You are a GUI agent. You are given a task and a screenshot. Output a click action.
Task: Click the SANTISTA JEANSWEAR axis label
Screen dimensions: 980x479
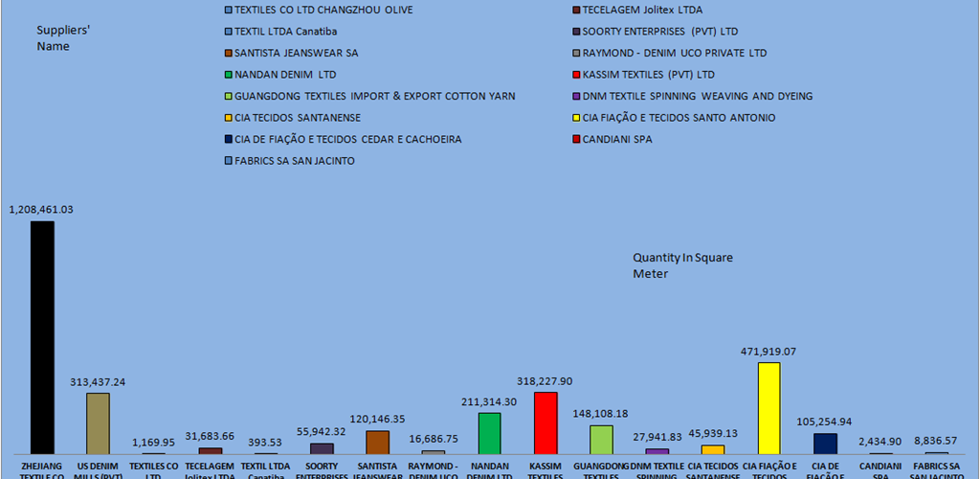(377, 471)
